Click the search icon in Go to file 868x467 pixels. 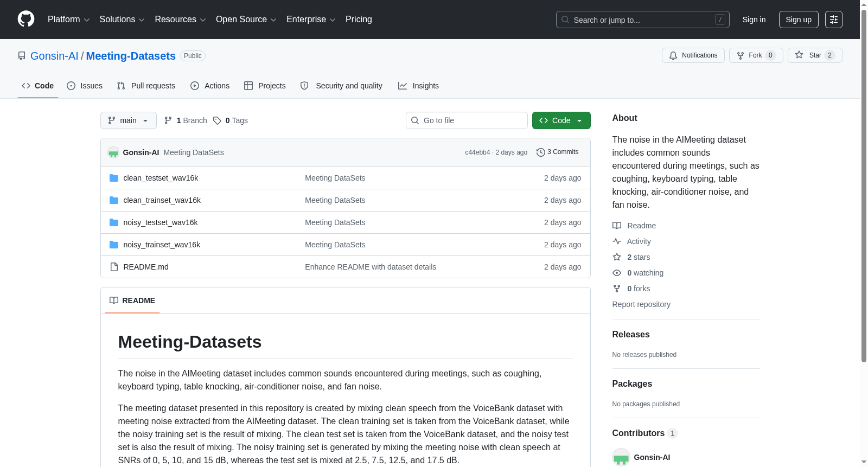(415, 120)
